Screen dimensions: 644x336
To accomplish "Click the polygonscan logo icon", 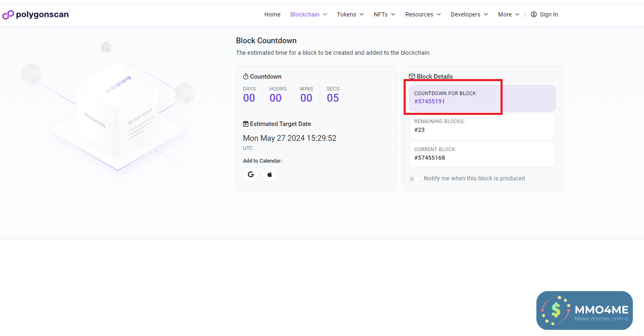I will click(x=8, y=15).
